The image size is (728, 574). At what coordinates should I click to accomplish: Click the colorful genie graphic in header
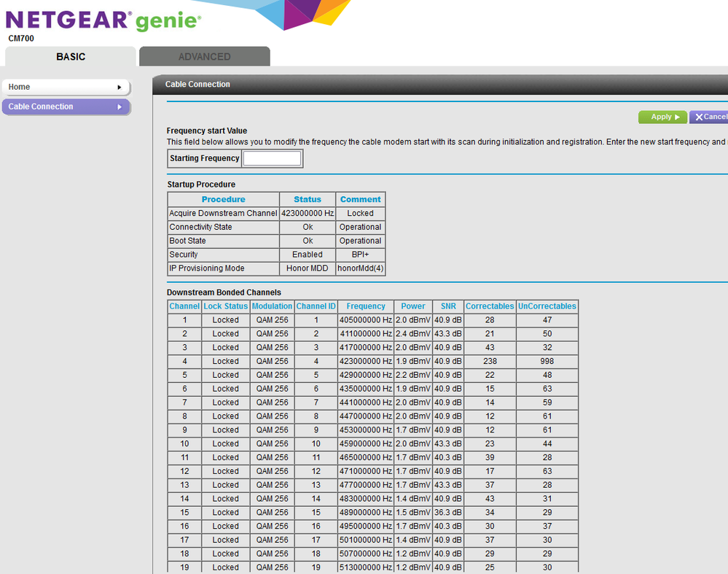[x=300, y=13]
